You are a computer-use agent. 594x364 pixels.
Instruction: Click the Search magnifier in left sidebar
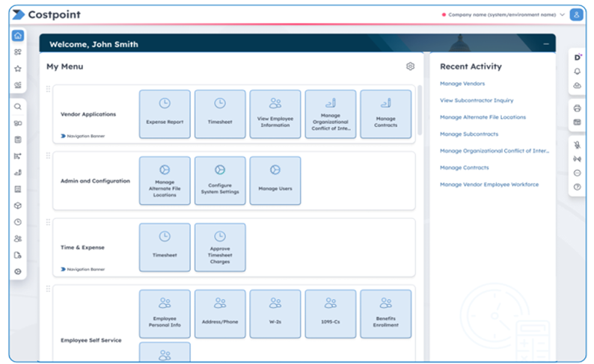18,107
